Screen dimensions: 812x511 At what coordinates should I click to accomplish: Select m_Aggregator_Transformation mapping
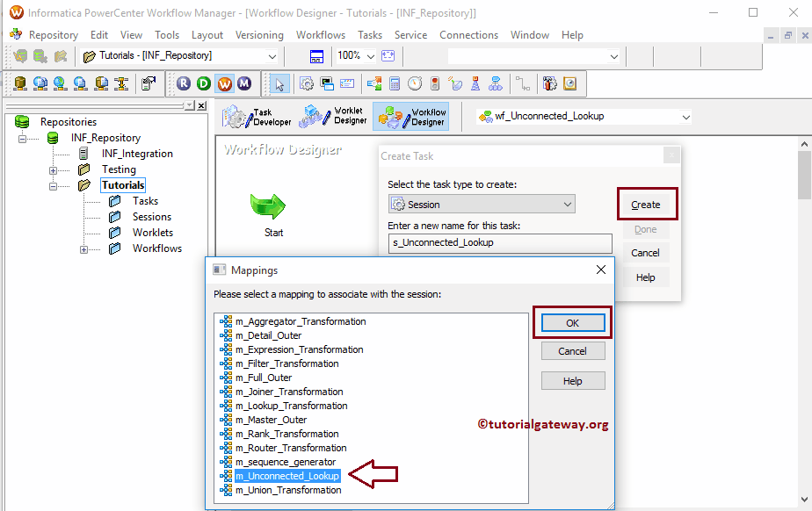[301, 321]
